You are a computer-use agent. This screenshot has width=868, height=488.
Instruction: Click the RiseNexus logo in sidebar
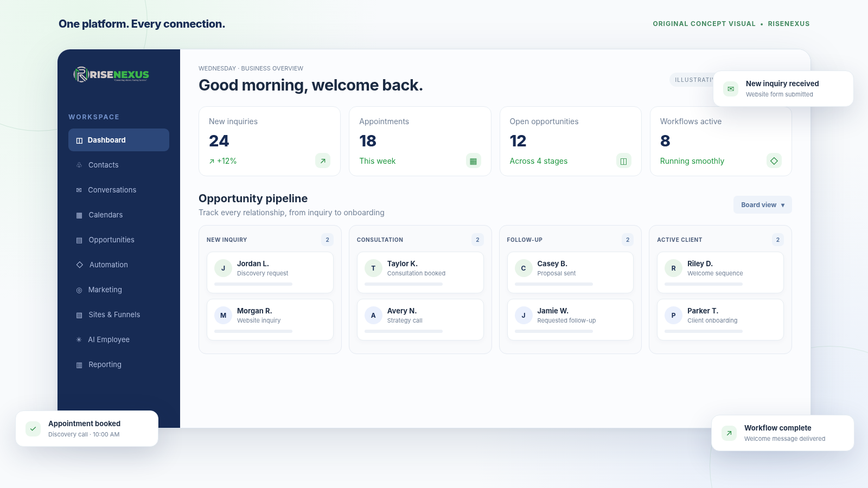click(x=111, y=74)
